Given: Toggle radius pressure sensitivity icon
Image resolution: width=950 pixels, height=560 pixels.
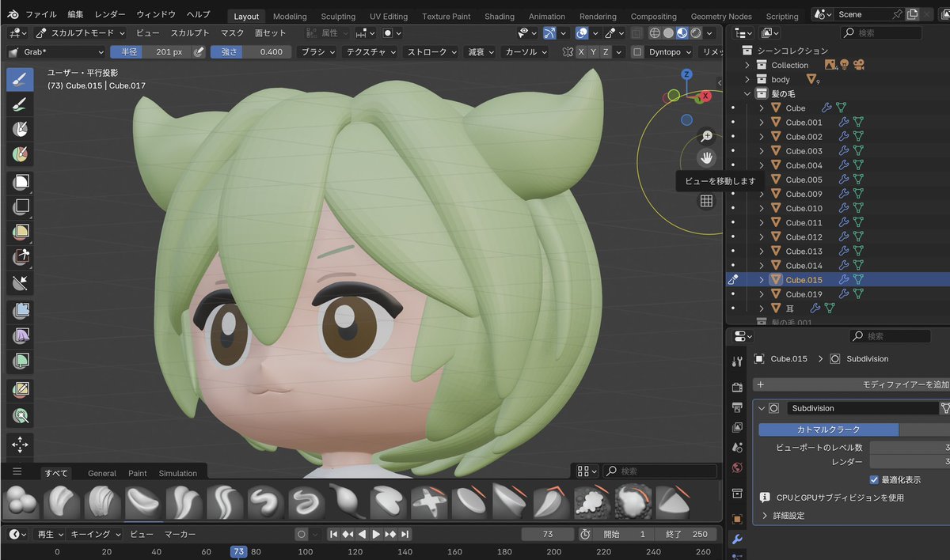Looking at the screenshot, I should 199,51.
